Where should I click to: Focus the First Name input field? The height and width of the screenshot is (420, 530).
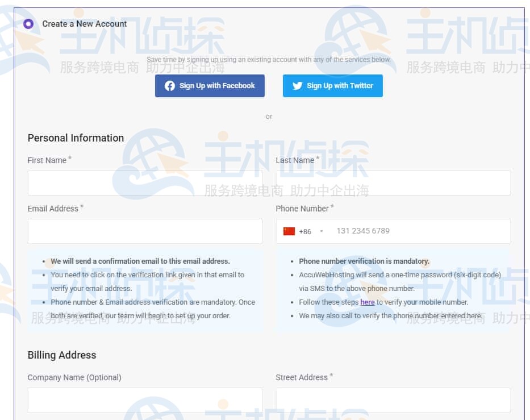pyautogui.click(x=145, y=183)
